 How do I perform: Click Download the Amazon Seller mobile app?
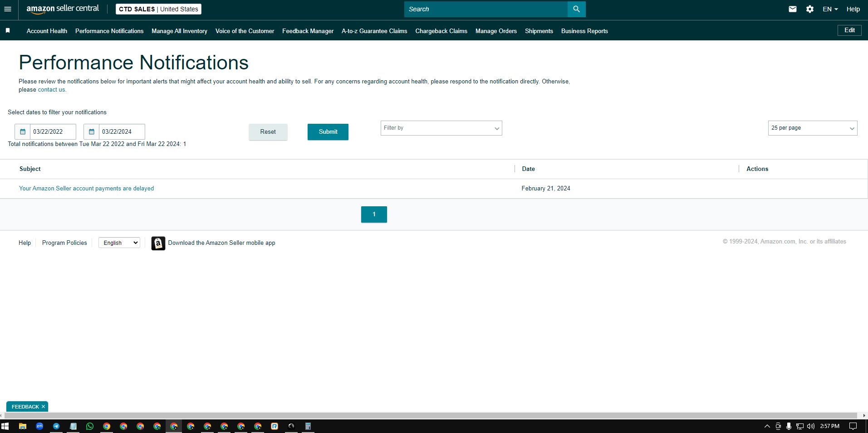coord(221,243)
